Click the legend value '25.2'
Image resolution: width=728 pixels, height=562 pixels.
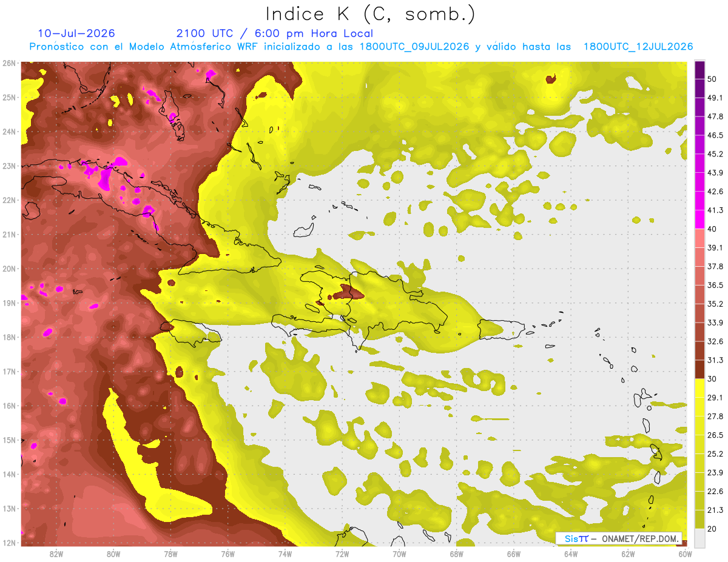point(715,454)
